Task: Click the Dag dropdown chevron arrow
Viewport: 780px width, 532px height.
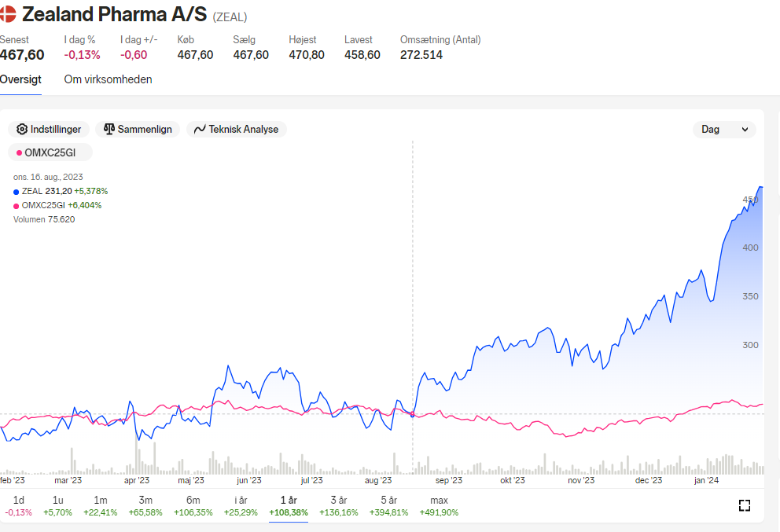Action: (x=745, y=130)
